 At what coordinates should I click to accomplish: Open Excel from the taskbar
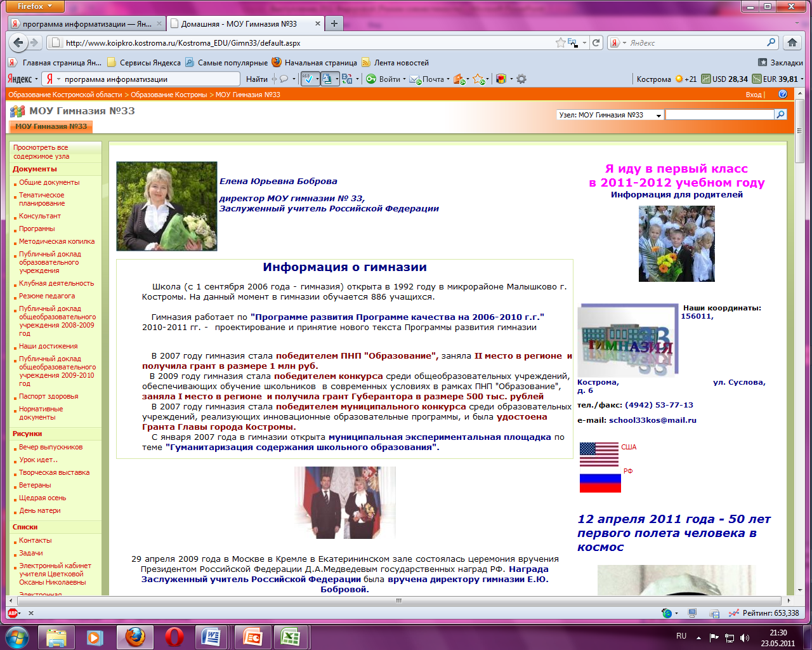click(290, 637)
